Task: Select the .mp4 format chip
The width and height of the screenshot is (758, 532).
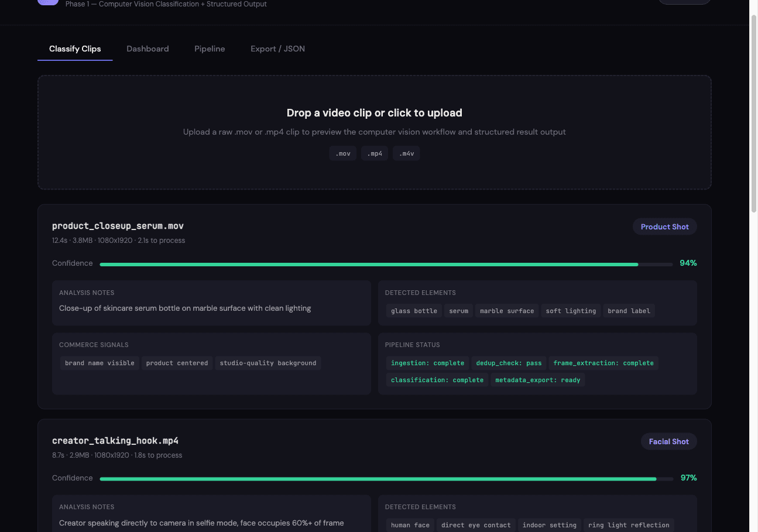Action: (374, 153)
